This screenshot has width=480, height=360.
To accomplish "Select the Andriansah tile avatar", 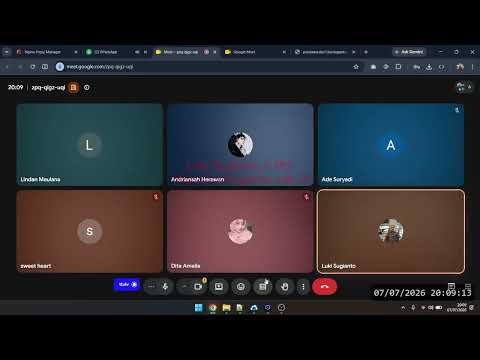I will point(240,145).
